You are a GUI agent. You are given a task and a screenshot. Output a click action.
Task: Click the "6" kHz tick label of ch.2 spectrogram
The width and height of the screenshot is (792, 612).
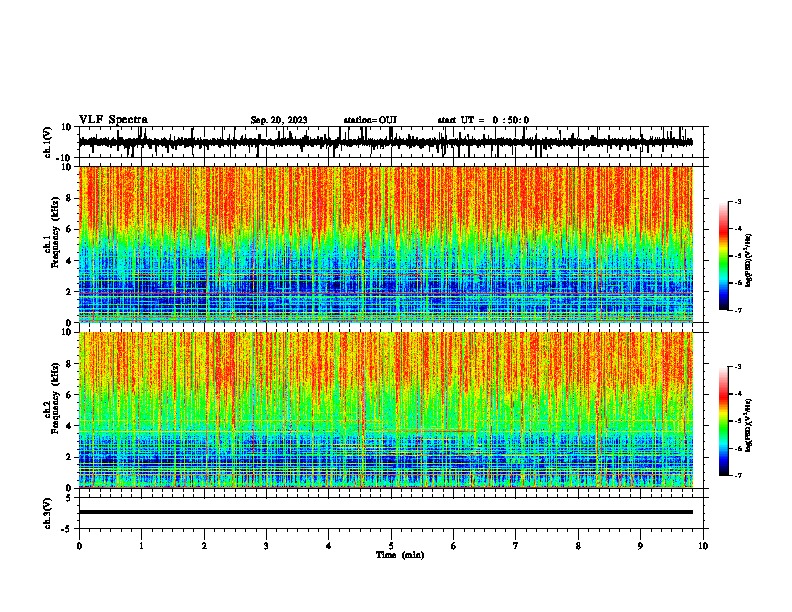click(69, 395)
